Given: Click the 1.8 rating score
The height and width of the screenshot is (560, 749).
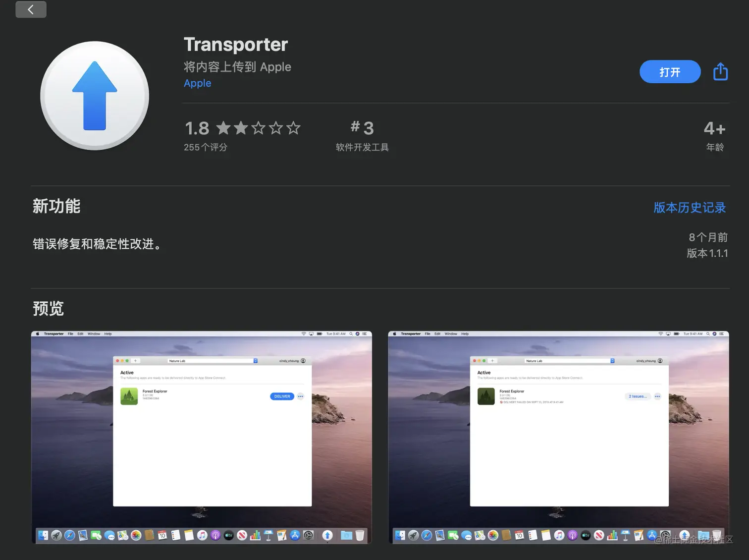Looking at the screenshot, I should [197, 128].
